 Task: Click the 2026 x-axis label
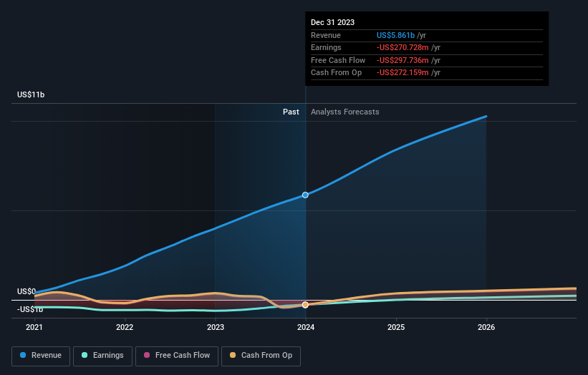486,328
